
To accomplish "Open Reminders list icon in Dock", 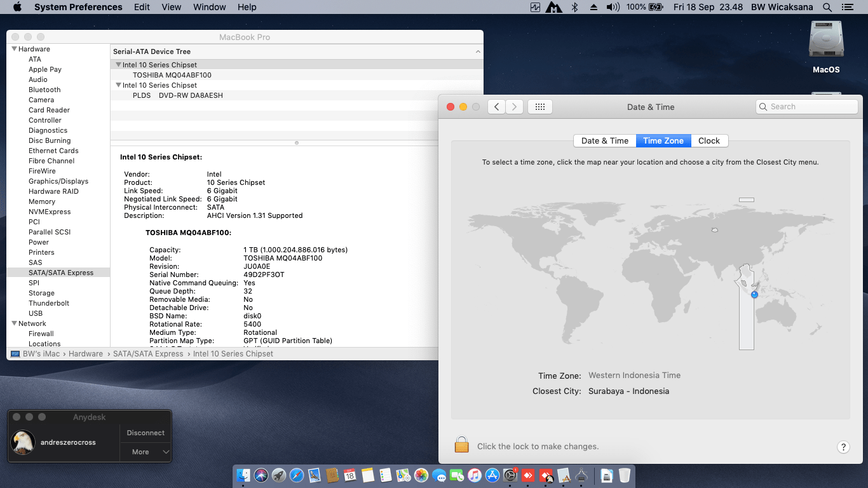I will (386, 475).
